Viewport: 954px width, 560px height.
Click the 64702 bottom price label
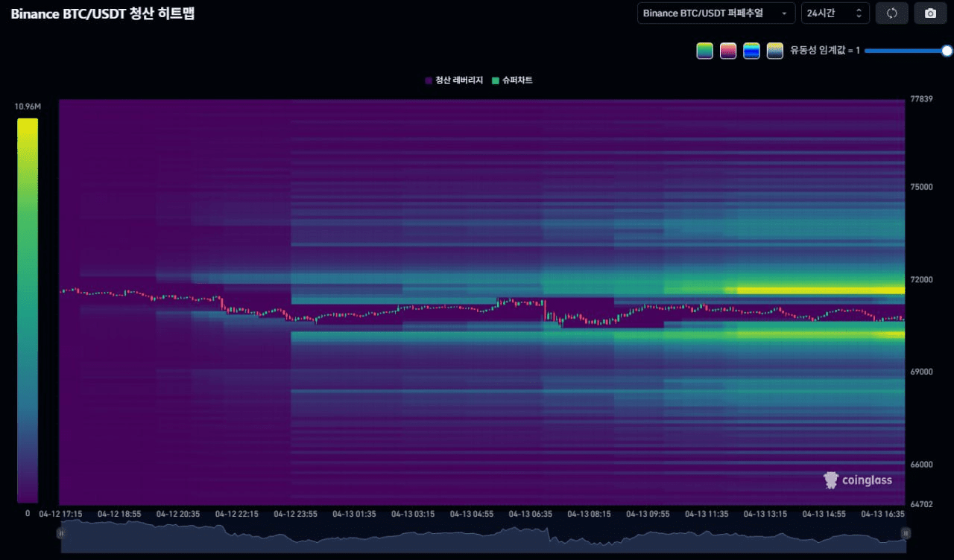click(921, 505)
